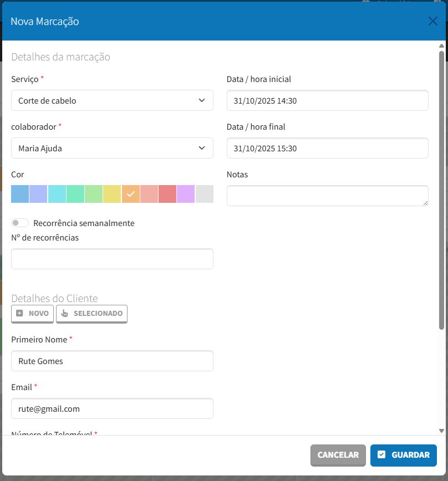Screen dimensions: 448x481
Task: Click the Primeiro Nome field
Action: click(x=112, y=361)
